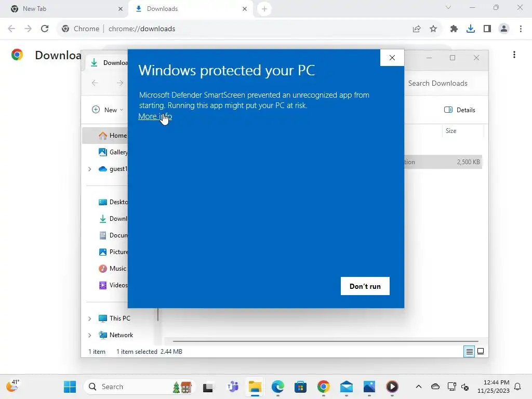Open New dropdown in File Explorer
This screenshot has width=532, height=399.
(x=107, y=110)
